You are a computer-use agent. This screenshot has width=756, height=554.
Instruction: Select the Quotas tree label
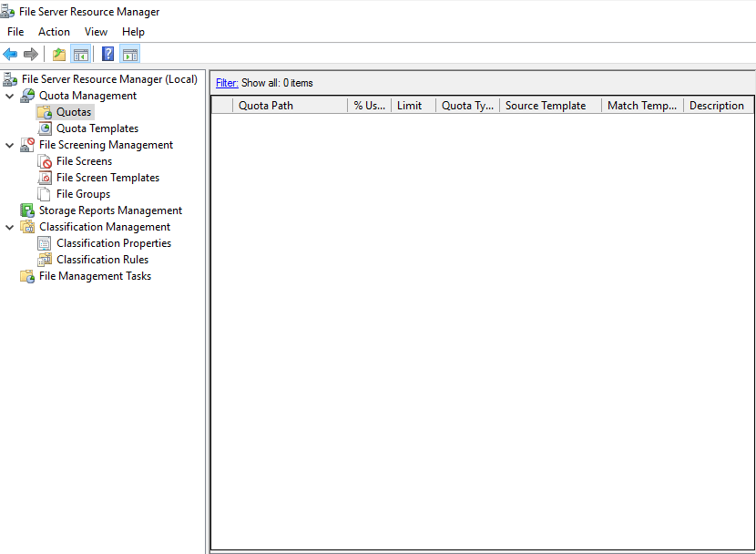74,112
